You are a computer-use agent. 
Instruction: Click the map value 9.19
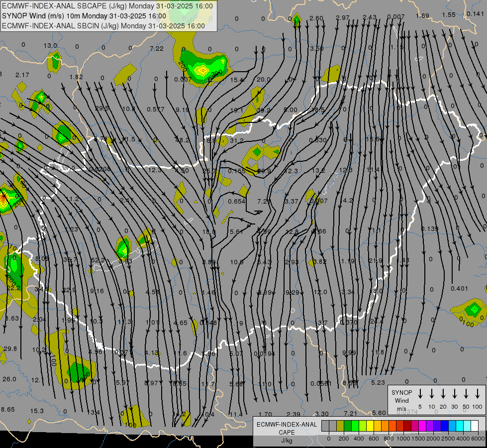183,110
